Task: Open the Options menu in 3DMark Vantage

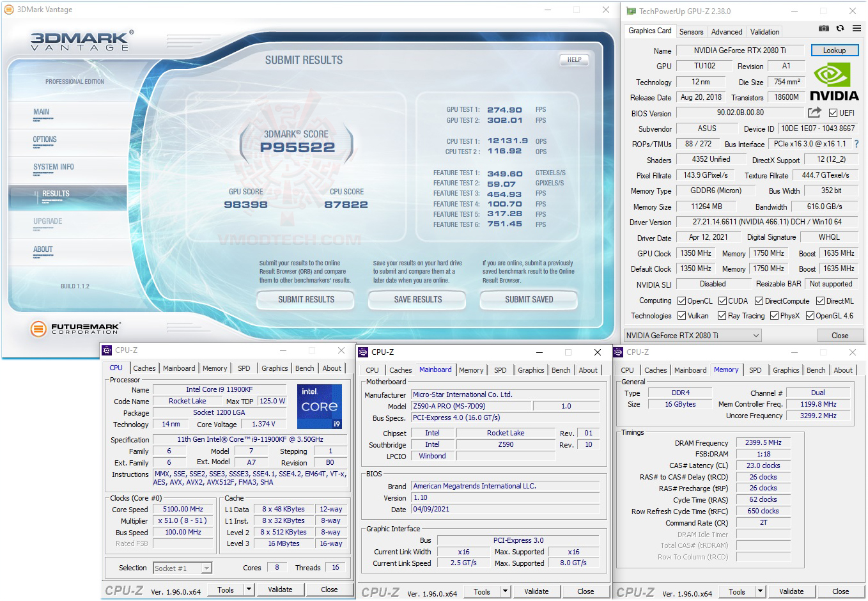Action: (x=45, y=139)
